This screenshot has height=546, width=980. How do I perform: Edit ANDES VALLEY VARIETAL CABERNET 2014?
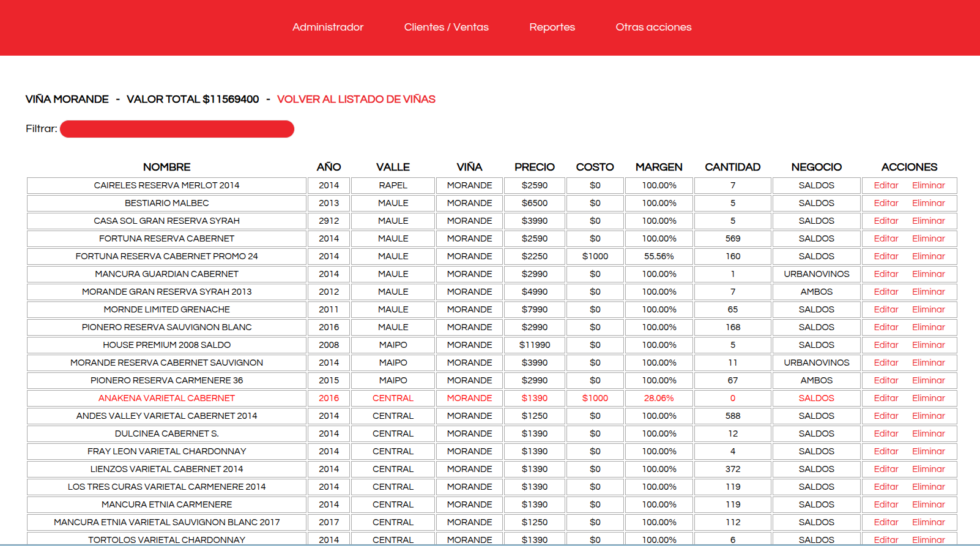point(886,416)
